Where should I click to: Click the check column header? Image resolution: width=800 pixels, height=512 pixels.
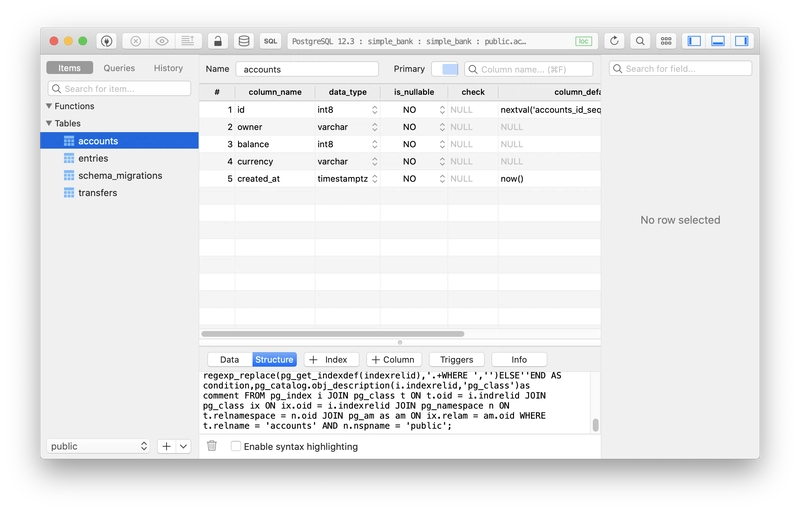473,92
